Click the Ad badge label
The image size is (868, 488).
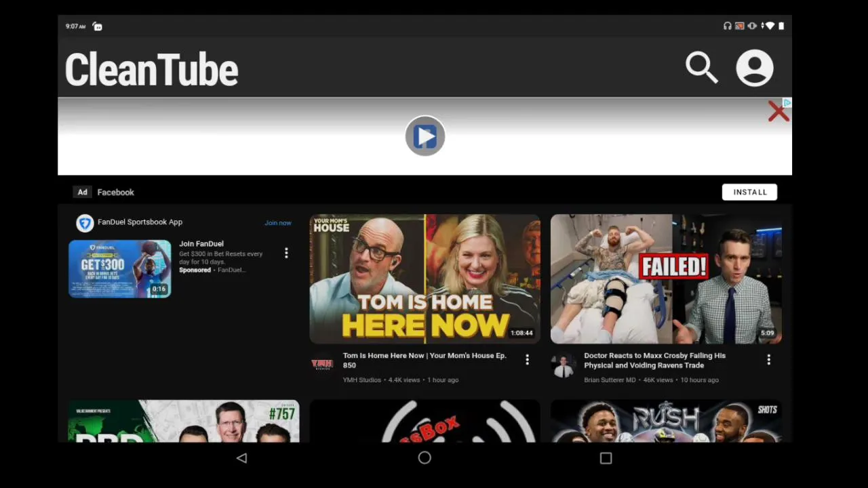(82, 192)
